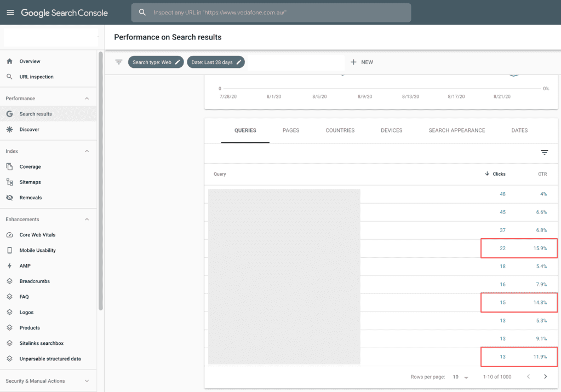
Task: Sort the table by Clicks column
Action: tap(495, 174)
